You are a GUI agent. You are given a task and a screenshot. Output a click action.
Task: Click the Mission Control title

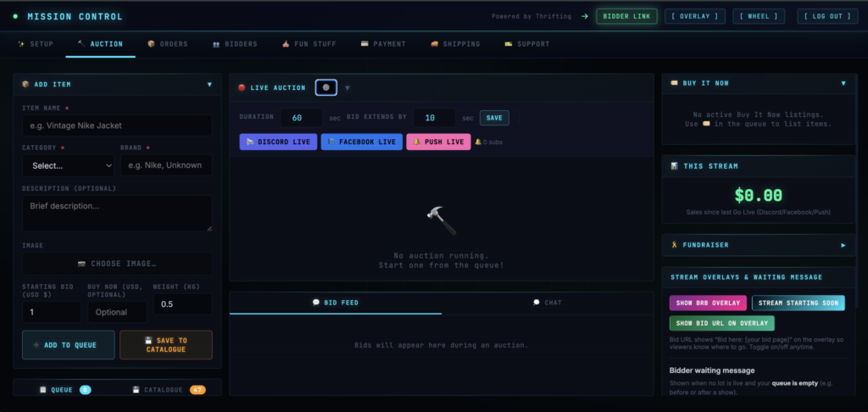[x=75, y=17]
